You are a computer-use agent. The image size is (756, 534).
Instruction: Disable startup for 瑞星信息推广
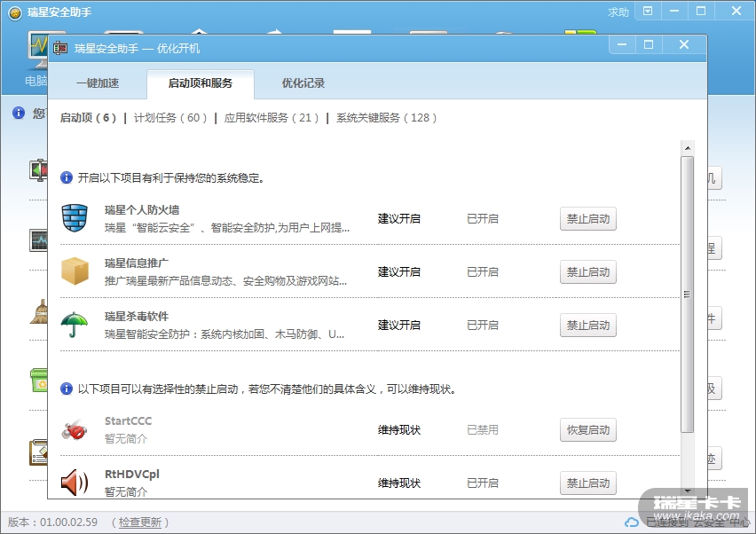coord(587,271)
